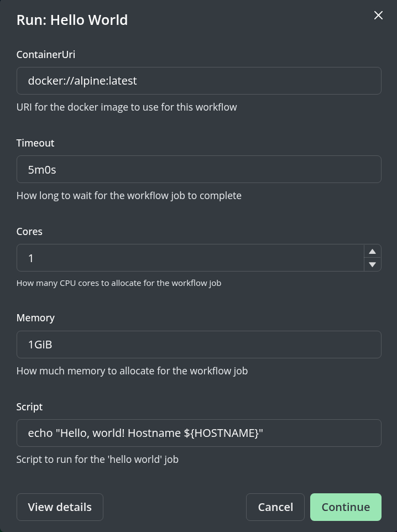Click the Script label
This screenshot has height=532, width=397.
click(29, 406)
